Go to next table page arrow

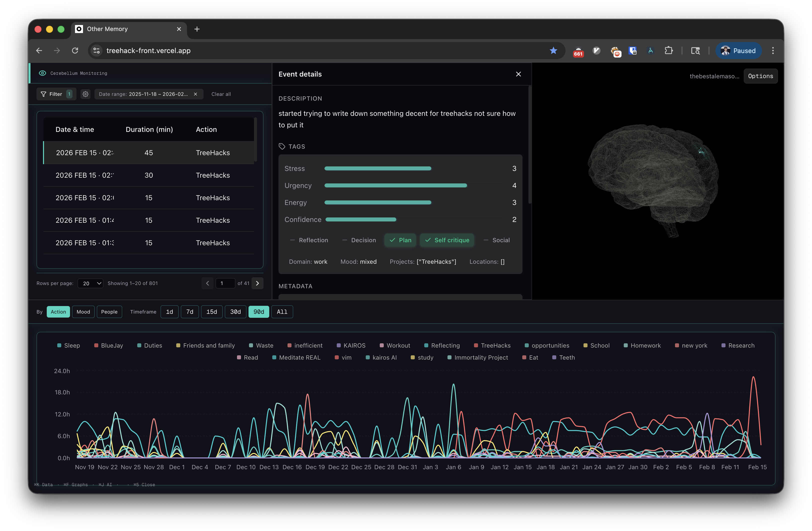pyautogui.click(x=257, y=283)
